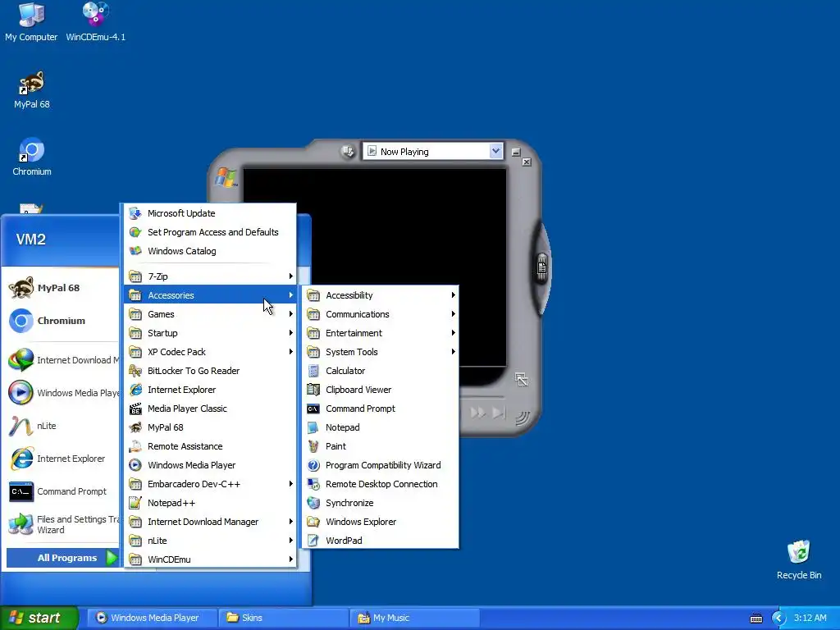Screen dimensions: 840x630
Task: Open Chromium from Start menu pinned list
Action: [x=62, y=321]
